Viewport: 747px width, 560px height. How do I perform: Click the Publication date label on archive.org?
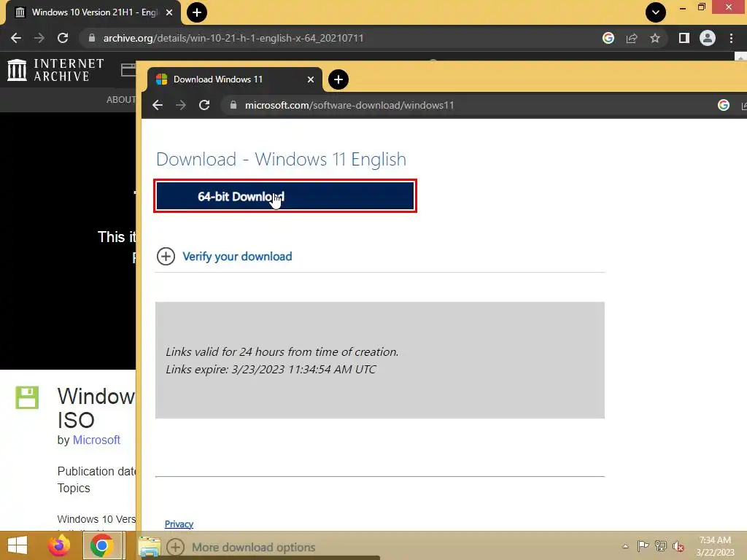point(97,471)
